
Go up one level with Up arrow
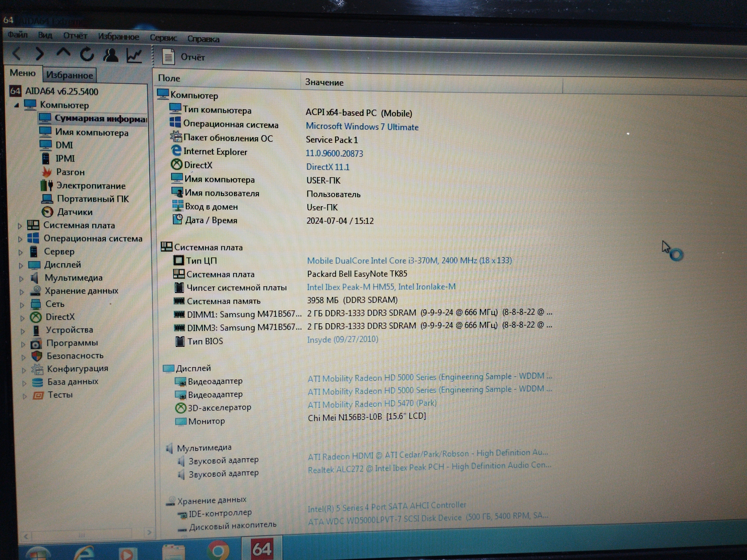pos(63,53)
